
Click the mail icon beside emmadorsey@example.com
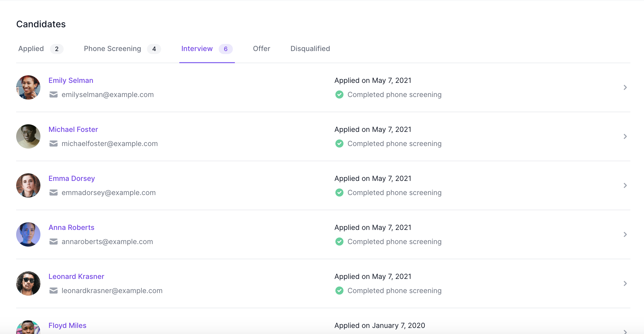coord(54,193)
